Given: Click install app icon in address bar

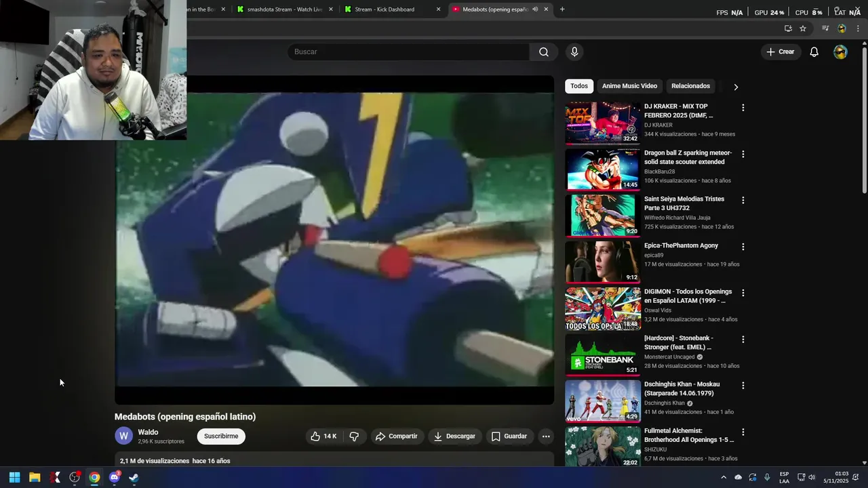Looking at the screenshot, I should click(788, 28).
